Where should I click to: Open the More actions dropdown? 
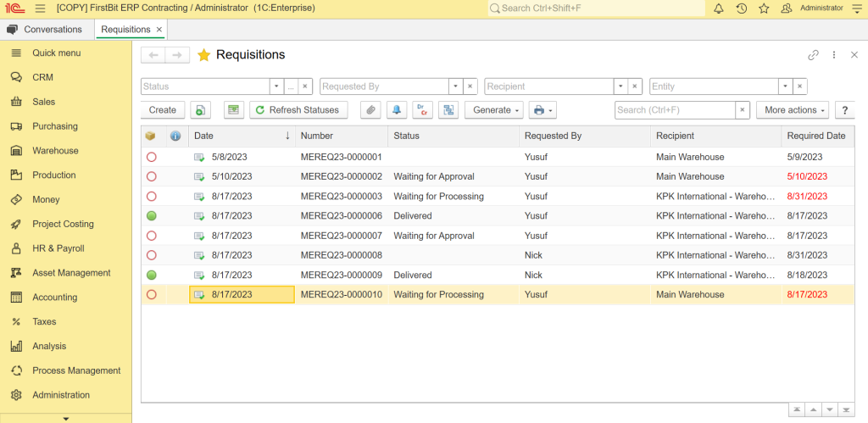(x=793, y=110)
